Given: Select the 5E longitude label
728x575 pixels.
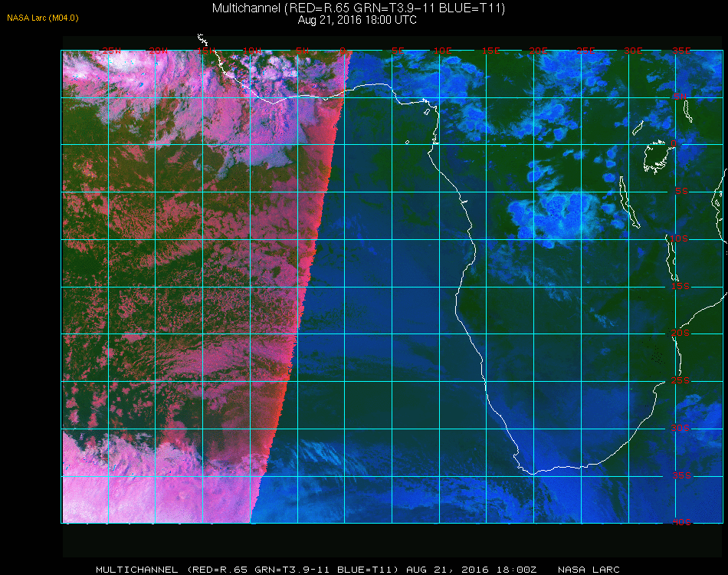Looking at the screenshot, I should click(x=398, y=51).
